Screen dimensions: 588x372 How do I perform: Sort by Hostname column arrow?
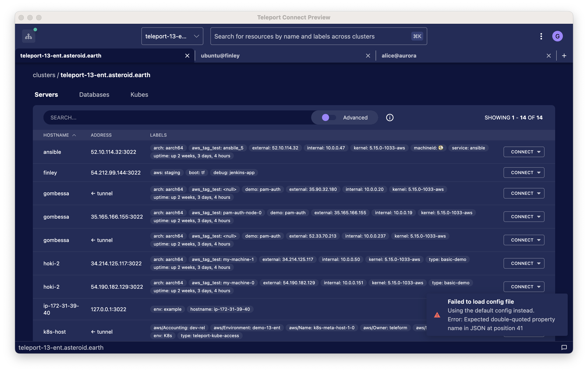click(74, 135)
